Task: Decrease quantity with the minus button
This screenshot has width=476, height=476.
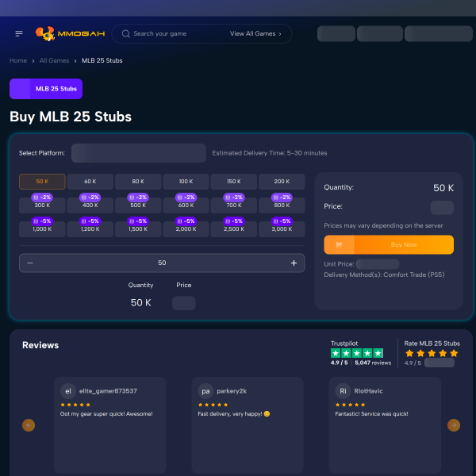Action: click(x=30, y=263)
